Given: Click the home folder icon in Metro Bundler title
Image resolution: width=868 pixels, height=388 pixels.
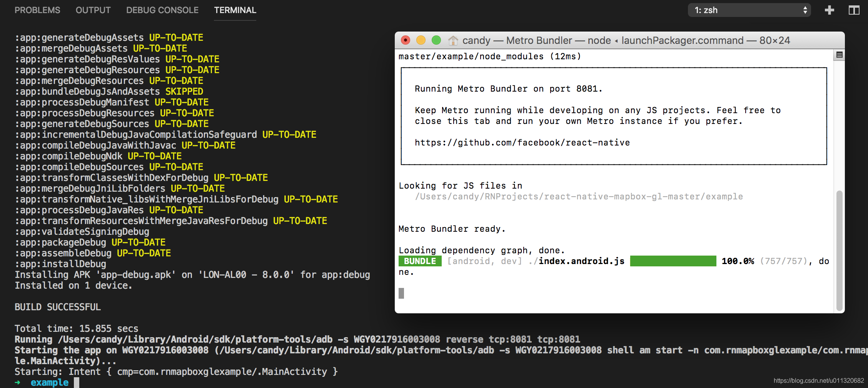Looking at the screenshot, I should (x=453, y=40).
